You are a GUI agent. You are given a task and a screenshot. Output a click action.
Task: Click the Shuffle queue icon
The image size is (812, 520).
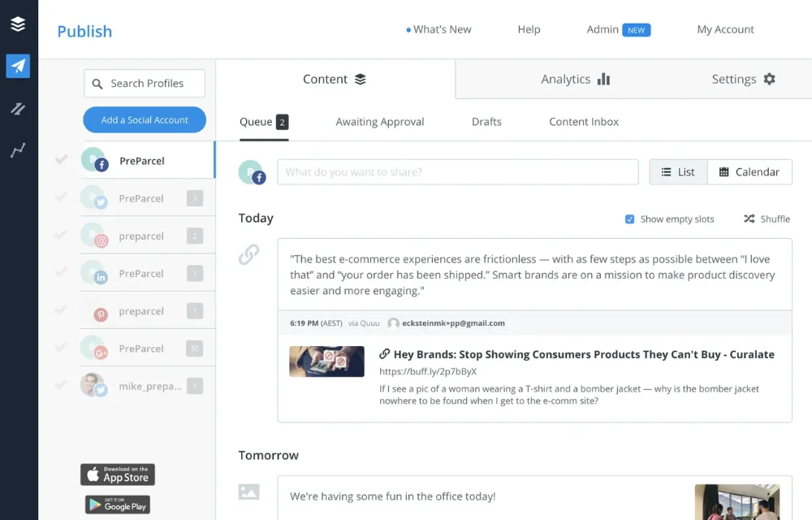click(749, 219)
